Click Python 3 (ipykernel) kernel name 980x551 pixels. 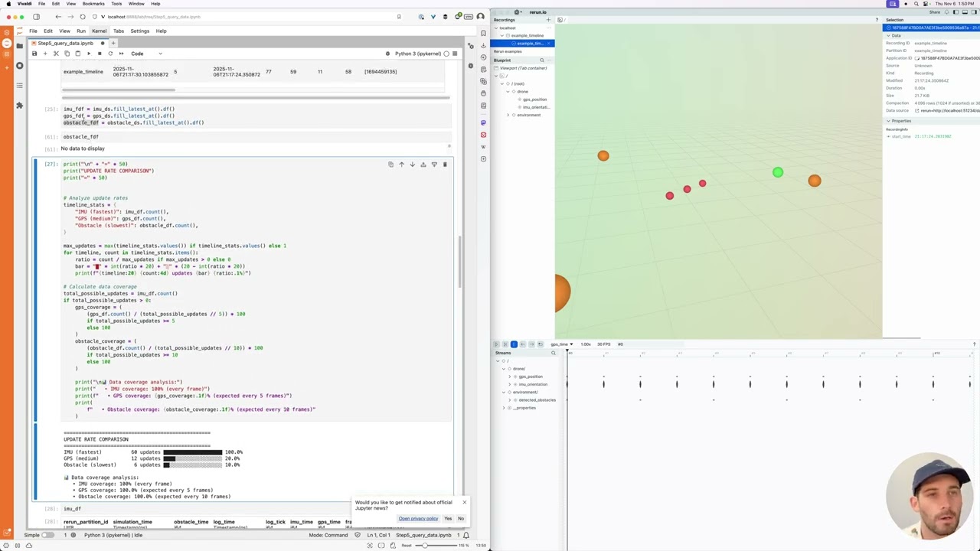(x=417, y=54)
